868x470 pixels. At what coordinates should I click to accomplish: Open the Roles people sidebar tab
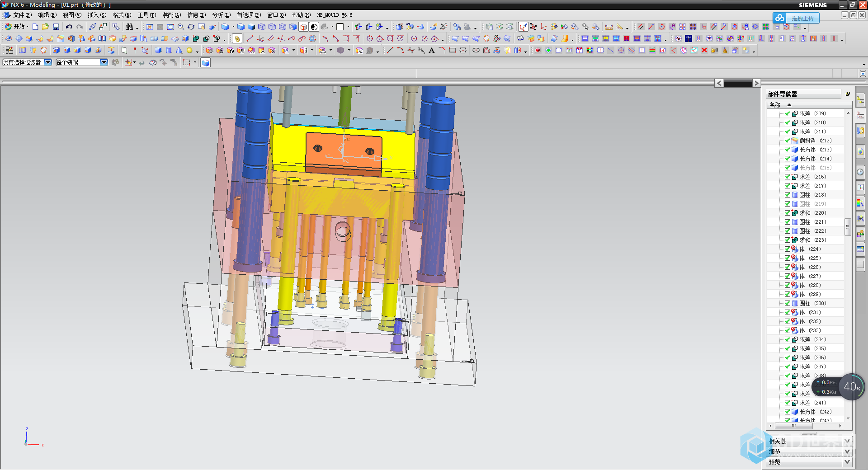(860, 234)
